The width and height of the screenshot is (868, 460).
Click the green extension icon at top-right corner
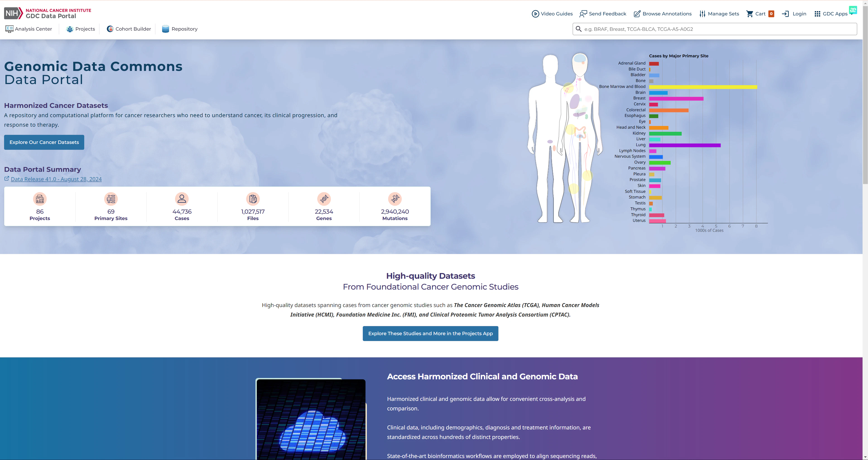click(x=853, y=10)
